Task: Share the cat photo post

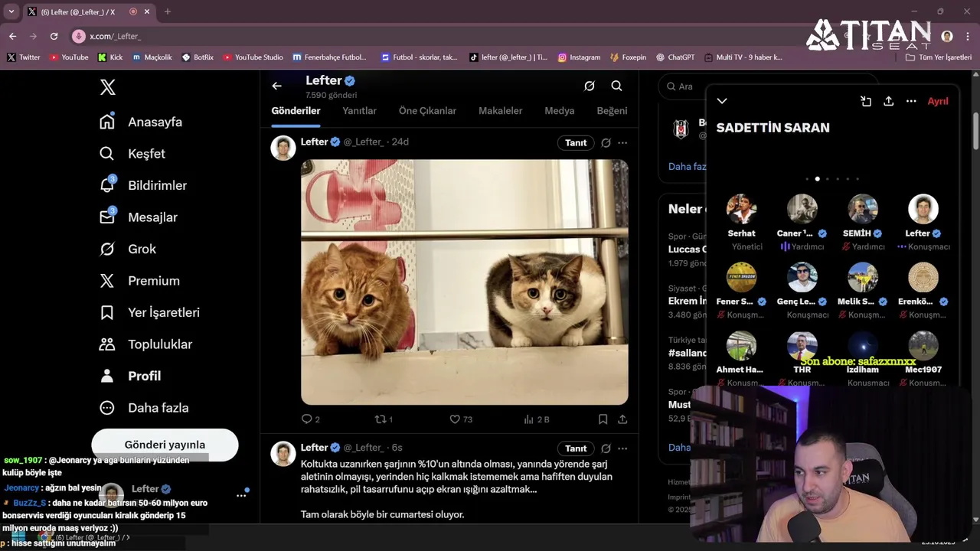Action: coord(622,419)
